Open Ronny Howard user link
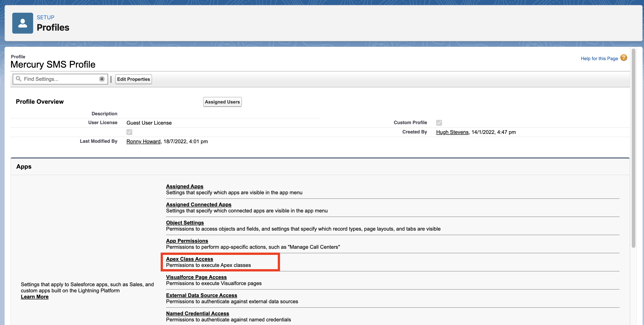The width and height of the screenshot is (644, 325). point(143,141)
